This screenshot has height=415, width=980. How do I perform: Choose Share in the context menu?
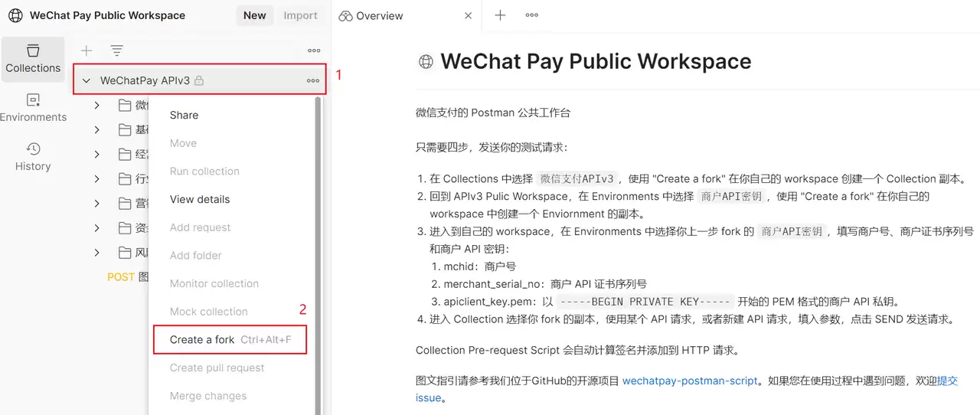pos(184,115)
